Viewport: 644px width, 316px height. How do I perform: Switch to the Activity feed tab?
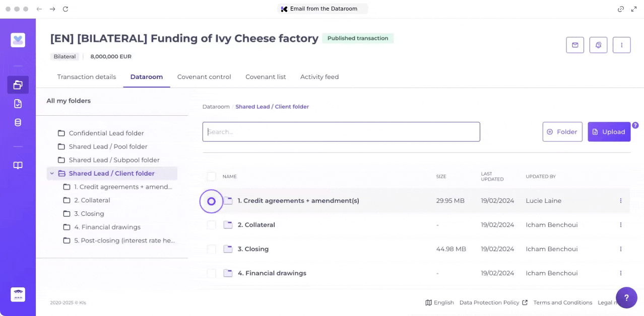click(x=319, y=77)
